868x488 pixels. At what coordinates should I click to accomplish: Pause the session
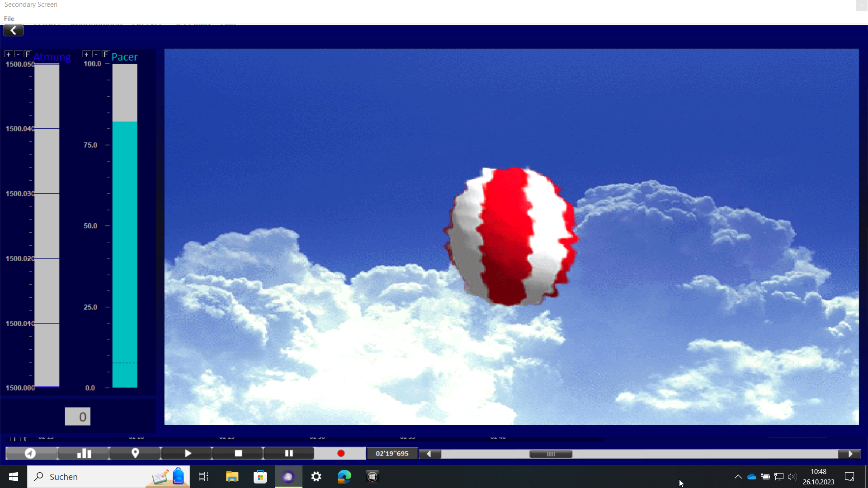(x=289, y=453)
